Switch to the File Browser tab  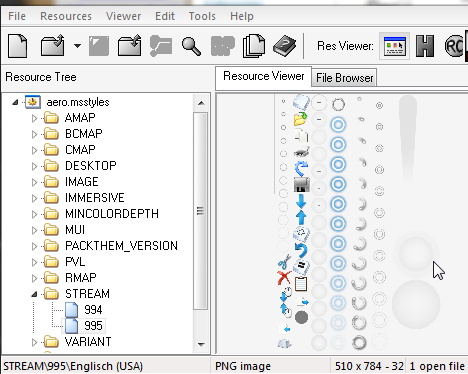[344, 78]
